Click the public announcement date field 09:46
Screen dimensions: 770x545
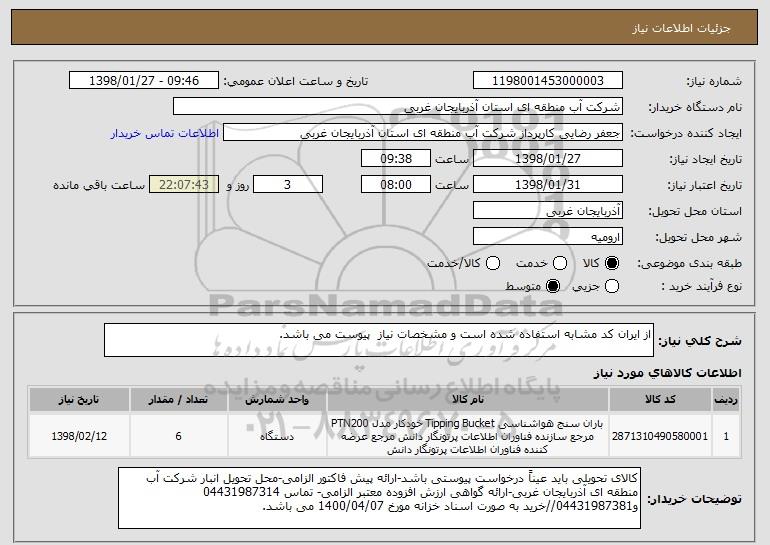click(144, 81)
